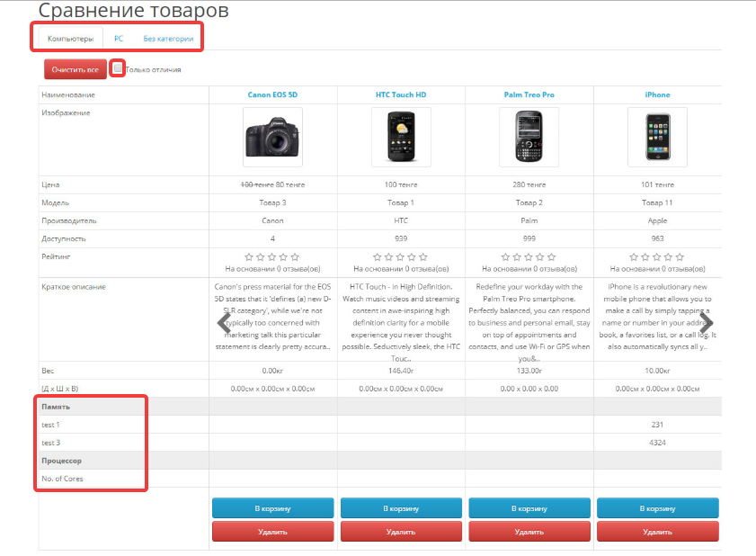Click the 'Память' attribute group header
756x556 pixels.
[x=56, y=407]
